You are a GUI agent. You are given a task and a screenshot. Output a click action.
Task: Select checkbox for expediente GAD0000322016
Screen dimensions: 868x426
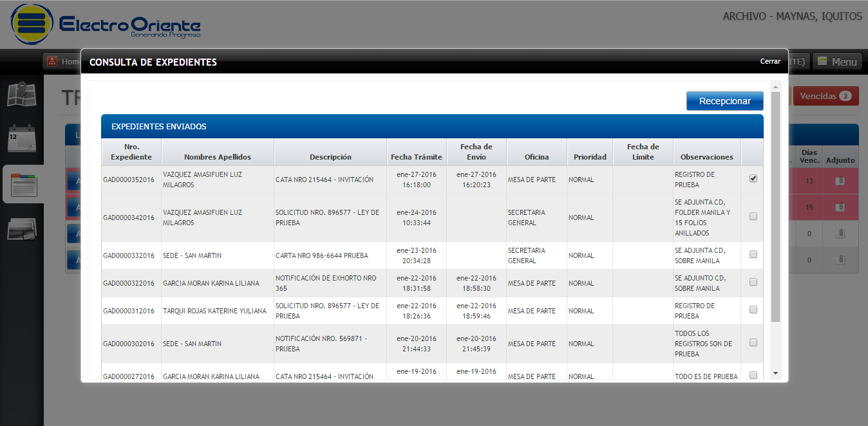point(753,282)
